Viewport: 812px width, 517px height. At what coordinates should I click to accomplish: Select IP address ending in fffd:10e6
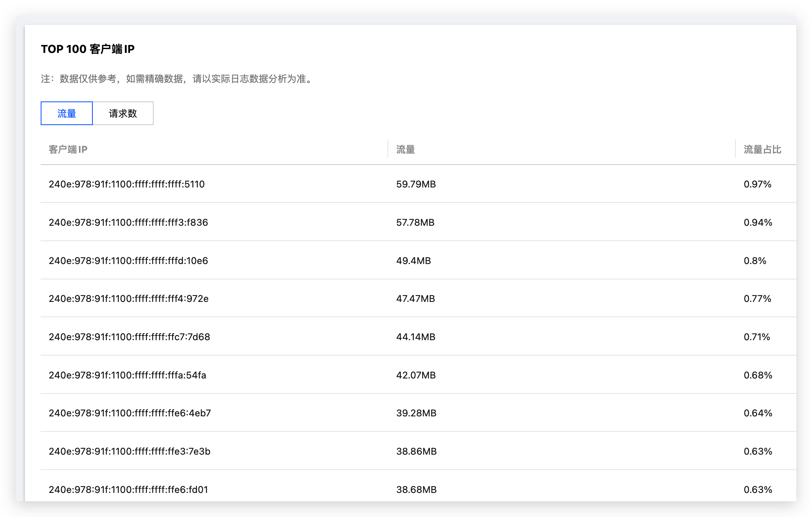click(128, 261)
